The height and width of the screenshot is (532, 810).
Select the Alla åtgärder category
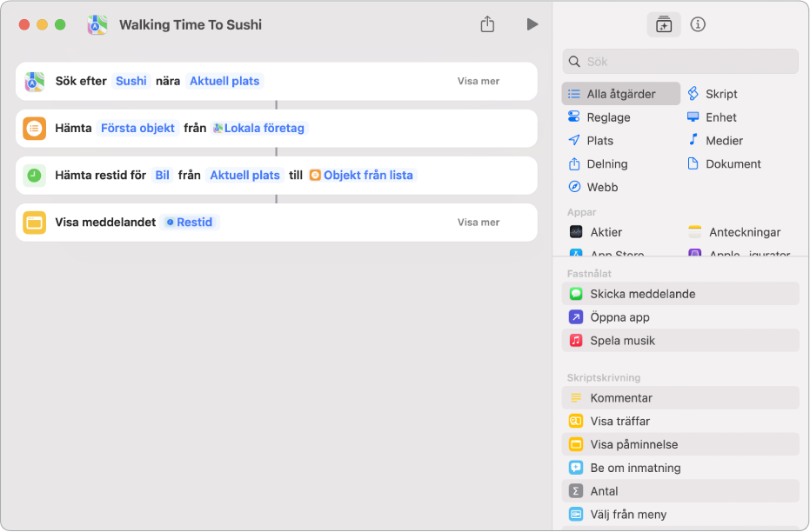[x=621, y=94]
